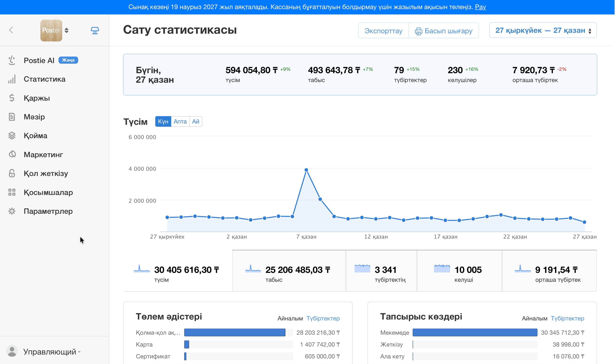Follow the Pay link in banner
The height and width of the screenshot is (364, 615).
pyautogui.click(x=480, y=7)
